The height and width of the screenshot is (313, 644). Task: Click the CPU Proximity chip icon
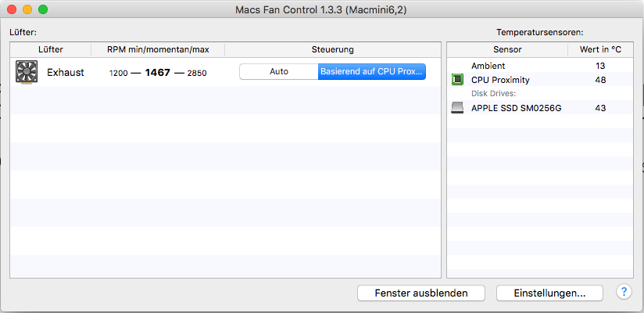point(457,80)
